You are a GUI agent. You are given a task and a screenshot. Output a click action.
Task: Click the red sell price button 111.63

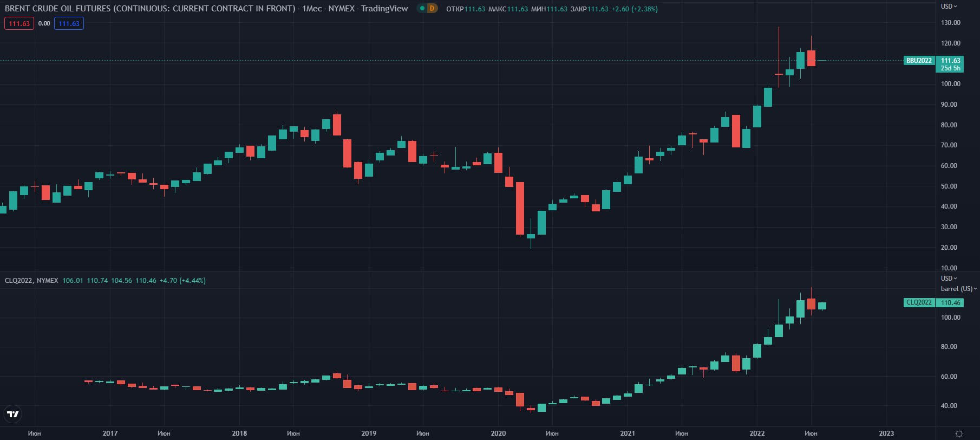click(19, 23)
